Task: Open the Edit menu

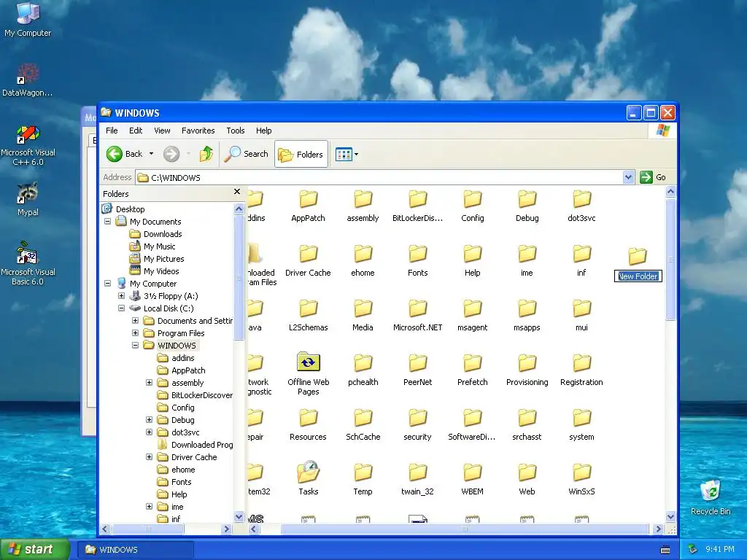Action: point(136,131)
